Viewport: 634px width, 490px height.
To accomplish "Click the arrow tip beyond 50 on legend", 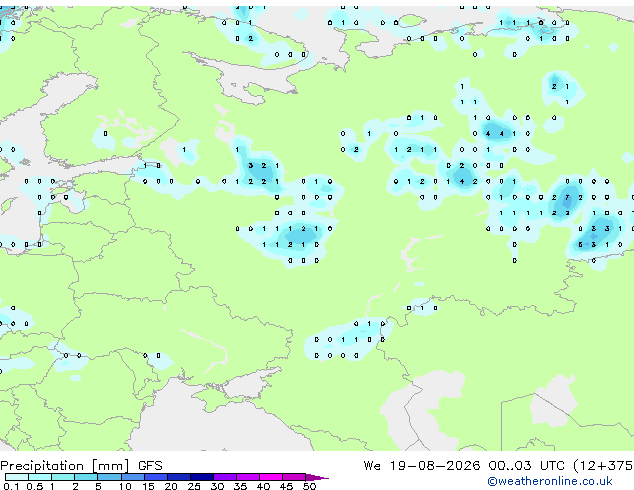I will tap(317, 477).
